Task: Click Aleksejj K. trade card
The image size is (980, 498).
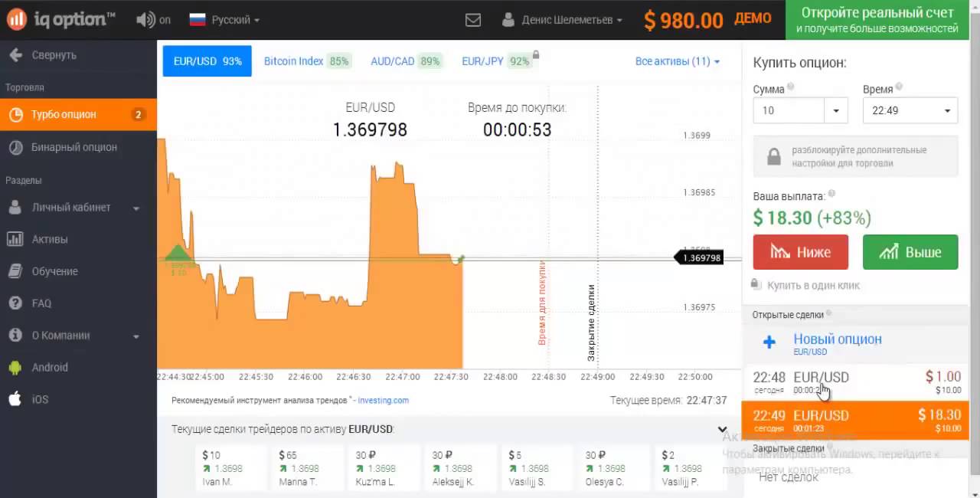Action: tap(461, 468)
